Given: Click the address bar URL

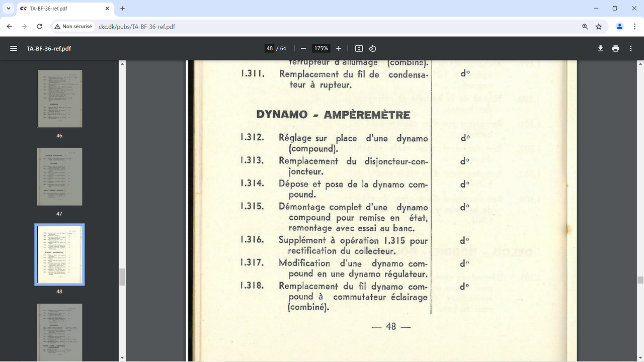Looking at the screenshot, I should click(137, 27).
